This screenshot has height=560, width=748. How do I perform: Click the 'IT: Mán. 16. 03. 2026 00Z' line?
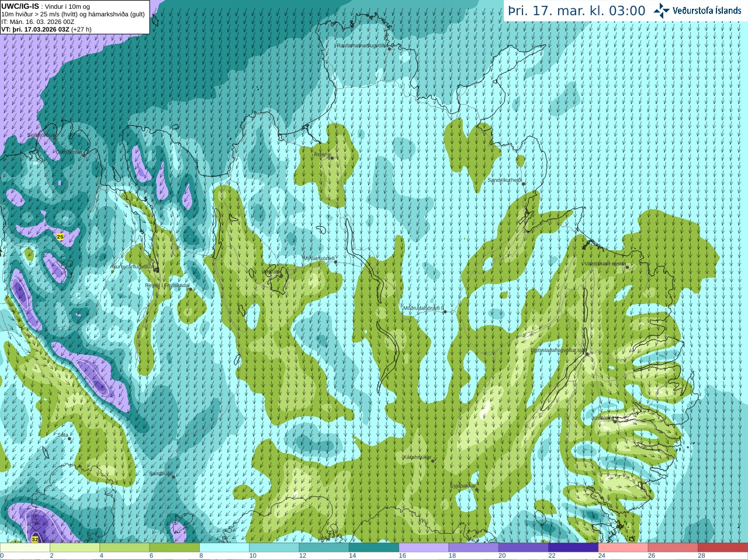(38, 22)
